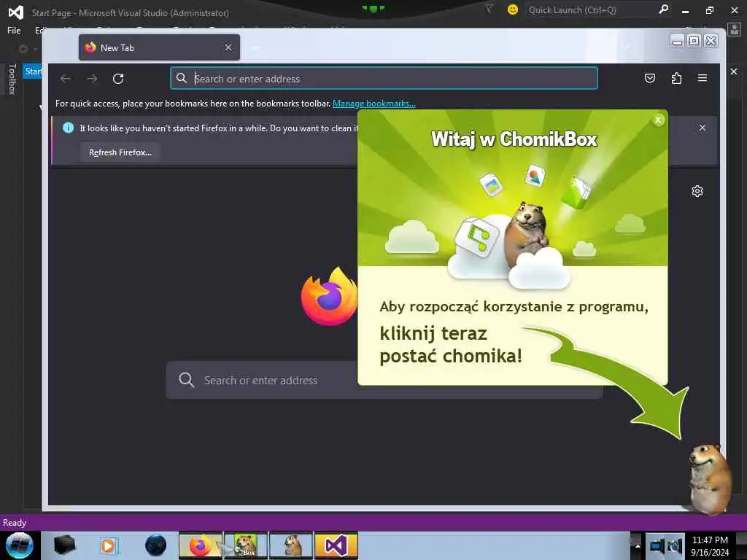
Task: Close the New Tab tab
Action: click(228, 47)
